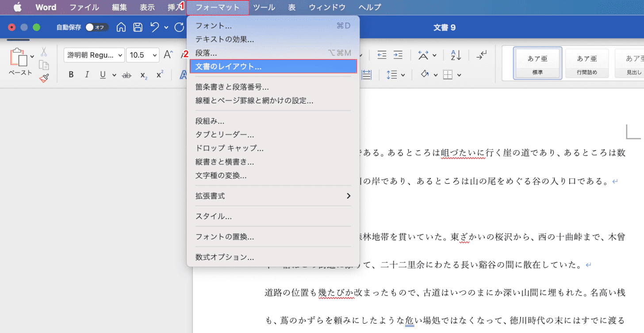Image resolution: width=644 pixels, height=333 pixels.
Task: Choose ドロップ キャップ... menu item
Action: [273, 148]
